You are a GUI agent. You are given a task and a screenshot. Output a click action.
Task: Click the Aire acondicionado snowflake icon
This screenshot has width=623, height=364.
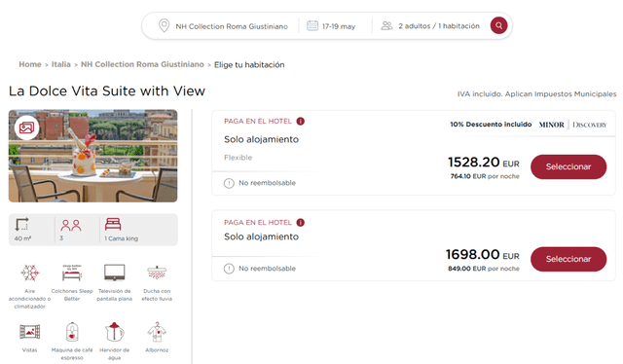click(x=30, y=273)
